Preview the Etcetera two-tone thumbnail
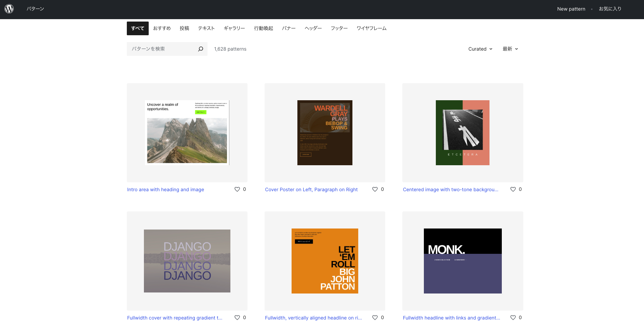 (x=463, y=133)
